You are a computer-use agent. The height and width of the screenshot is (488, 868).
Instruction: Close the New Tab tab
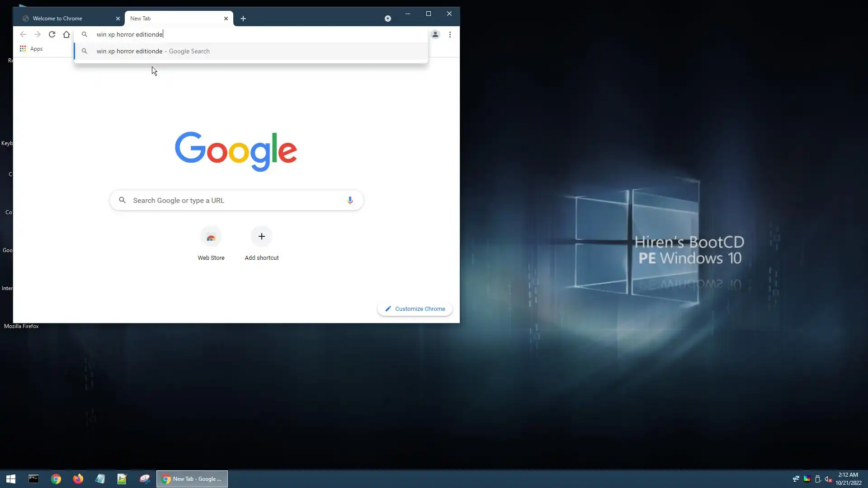click(226, 19)
